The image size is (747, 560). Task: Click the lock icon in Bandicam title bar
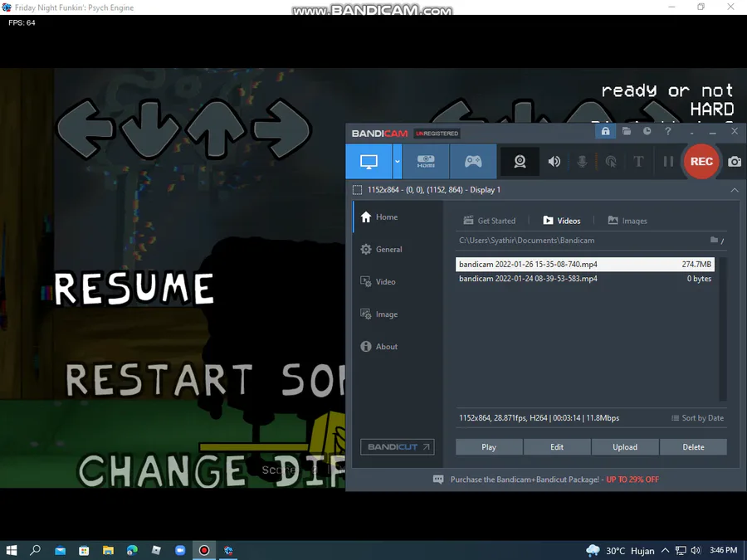(x=606, y=131)
